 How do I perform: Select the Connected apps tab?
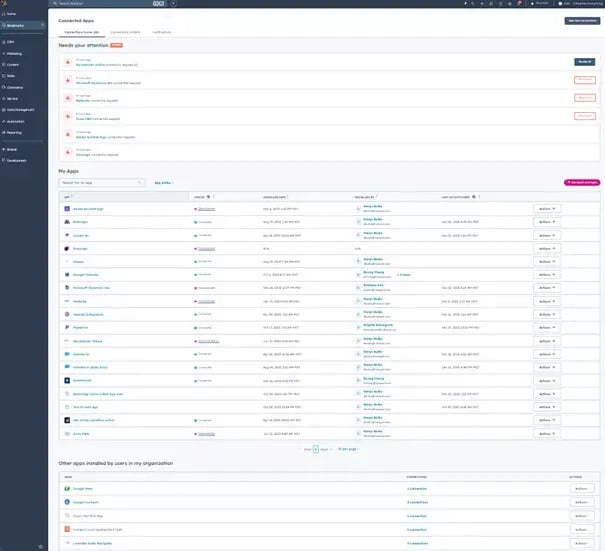tap(81, 32)
